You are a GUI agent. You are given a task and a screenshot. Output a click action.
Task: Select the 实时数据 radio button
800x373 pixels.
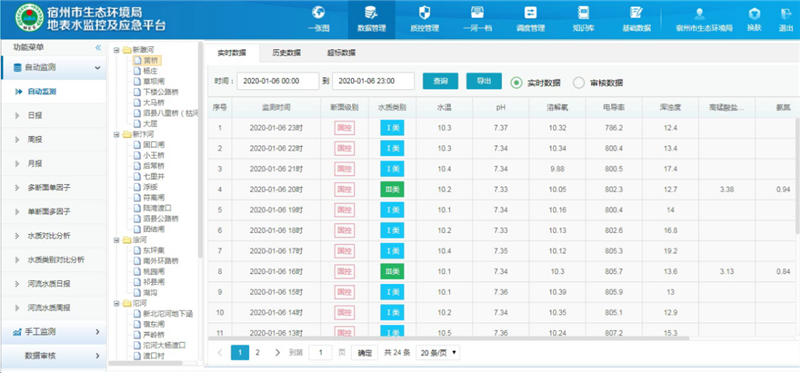click(516, 83)
